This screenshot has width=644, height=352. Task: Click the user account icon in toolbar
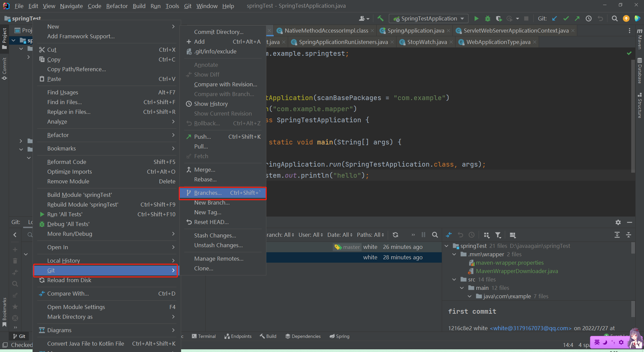[x=364, y=18]
